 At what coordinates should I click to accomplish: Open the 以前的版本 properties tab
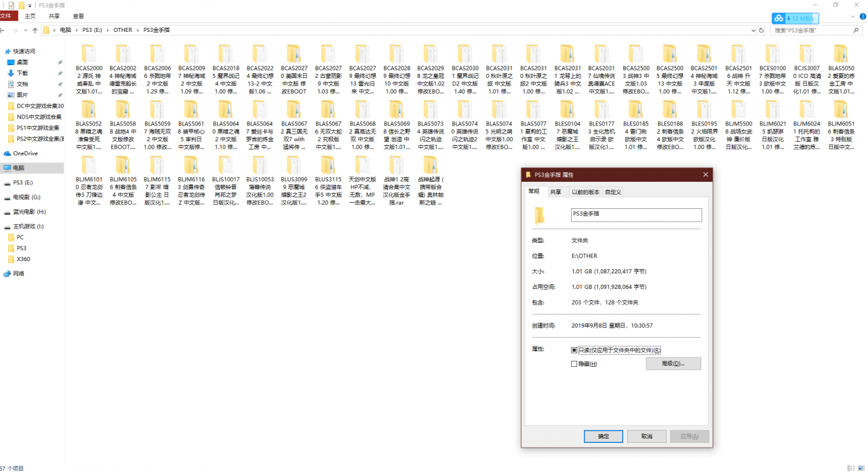click(x=584, y=192)
